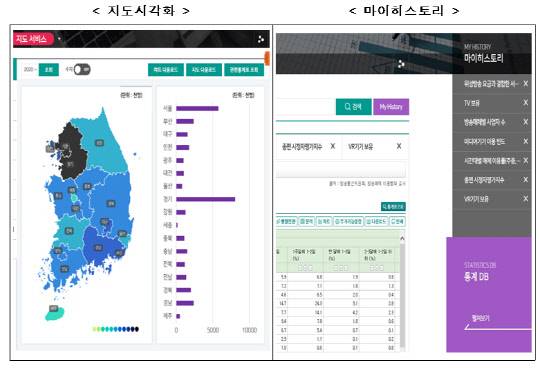Viewport: 540px width, 368px height.
Task: Remove the 'TV 보유' history item with X
Action: [526, 103]
